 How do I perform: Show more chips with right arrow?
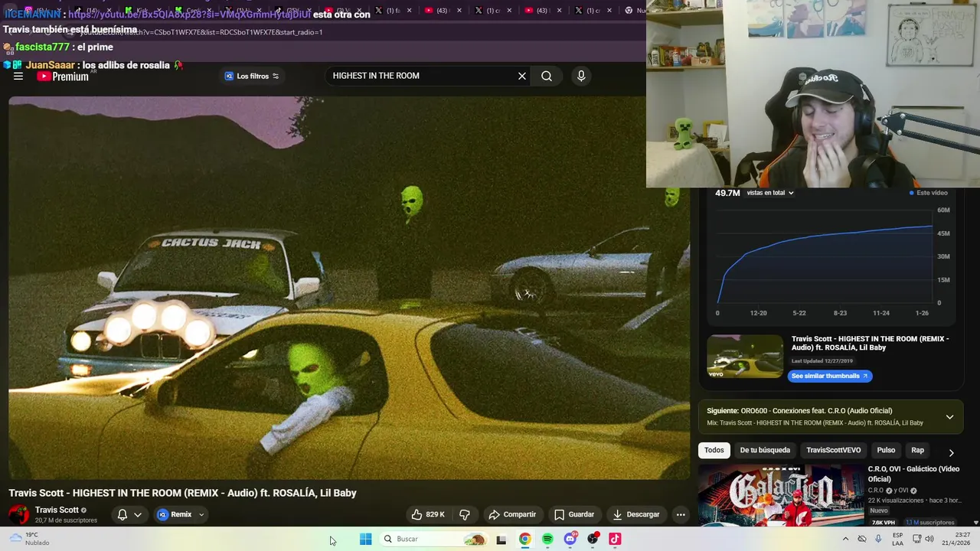951,452
